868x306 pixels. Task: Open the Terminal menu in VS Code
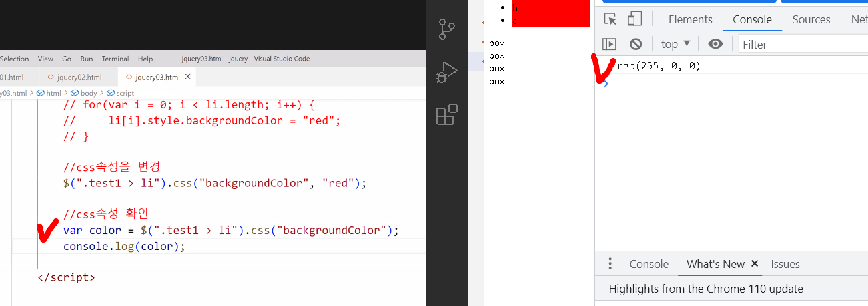click(x=115, y=59)
